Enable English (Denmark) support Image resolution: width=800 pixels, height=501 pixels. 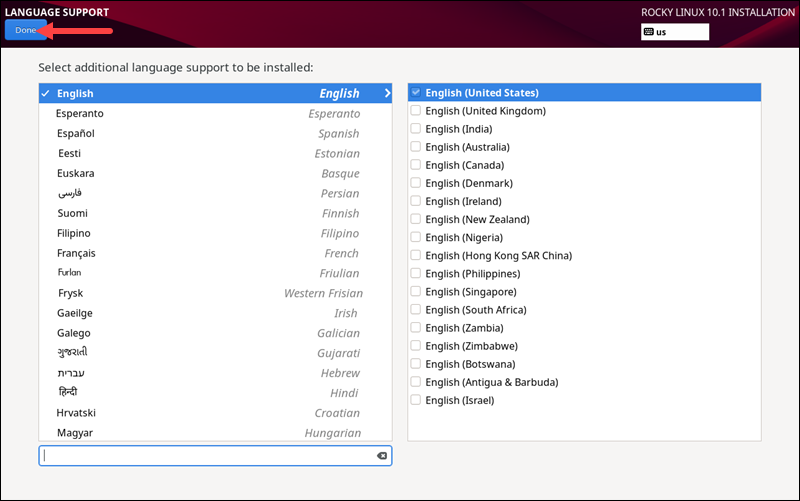coord(416,183)
